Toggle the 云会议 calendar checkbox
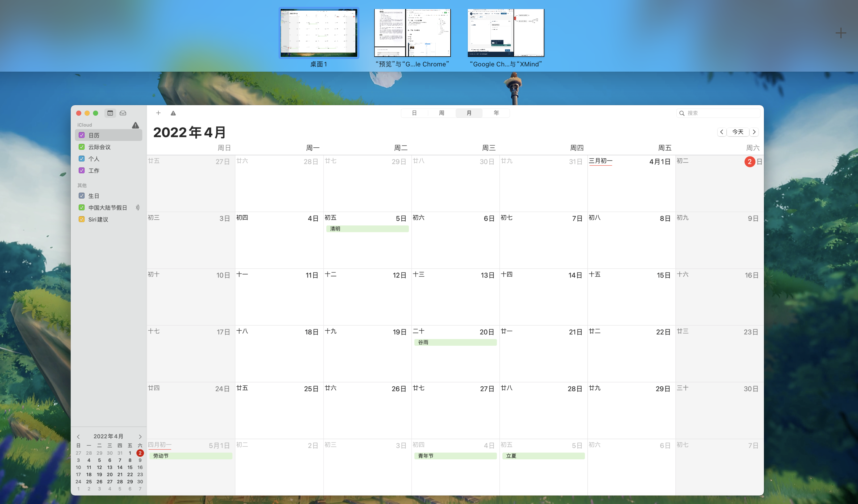The image size is (858, 504). 82,147
